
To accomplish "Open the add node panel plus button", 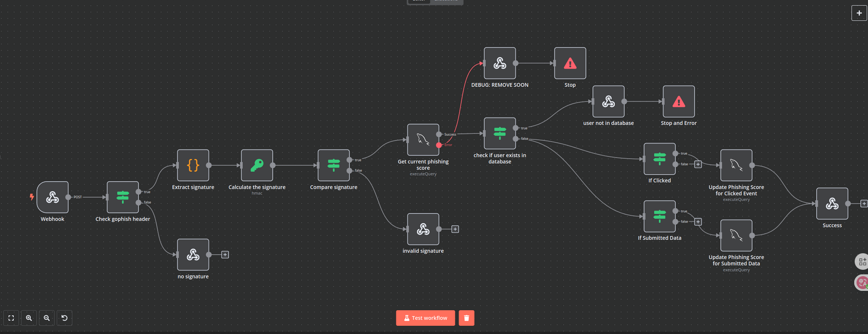I will pyautogui.click(x=859, y=13).
